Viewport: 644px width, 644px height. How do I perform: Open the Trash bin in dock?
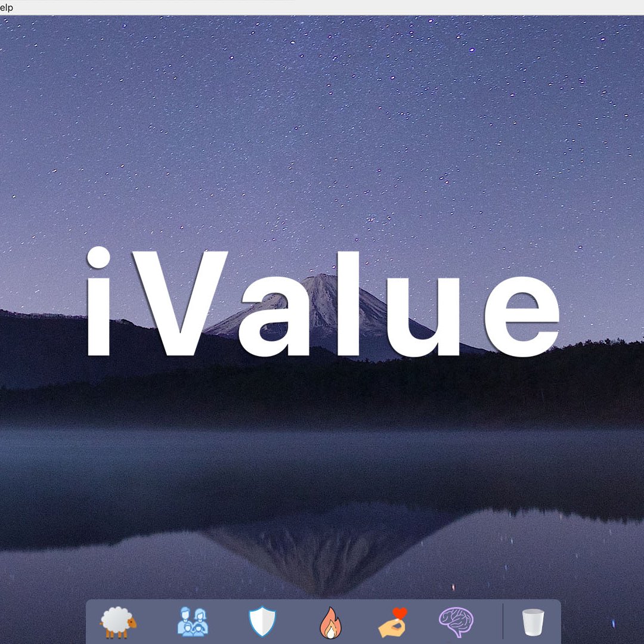tap(532, 623)
